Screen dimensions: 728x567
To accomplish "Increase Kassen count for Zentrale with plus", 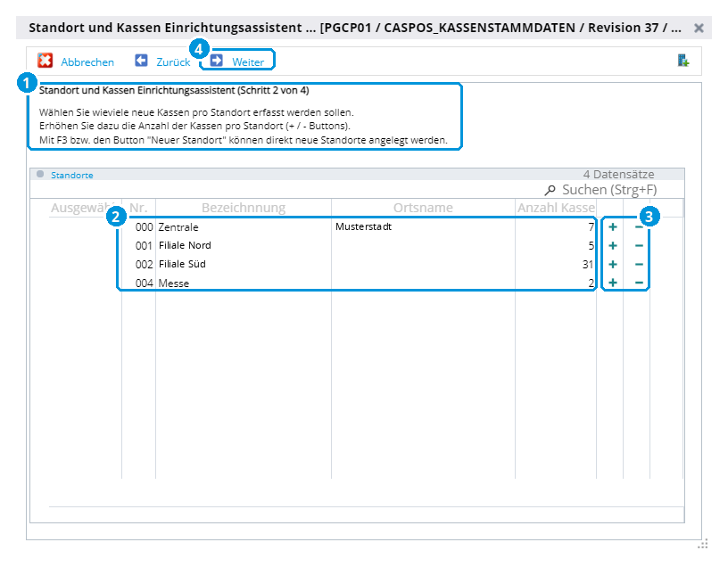I will pyautogui.click(x=613, y=227).
